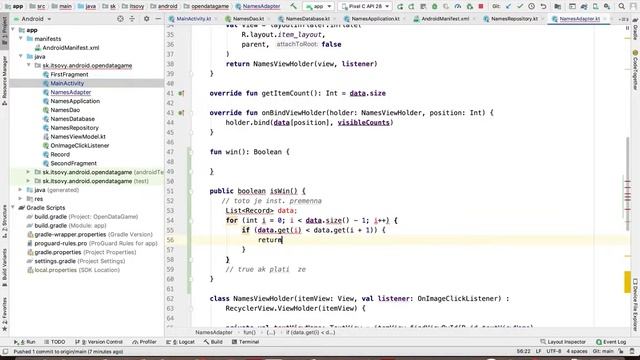Click the red Stop button icon

coord(481,6)
